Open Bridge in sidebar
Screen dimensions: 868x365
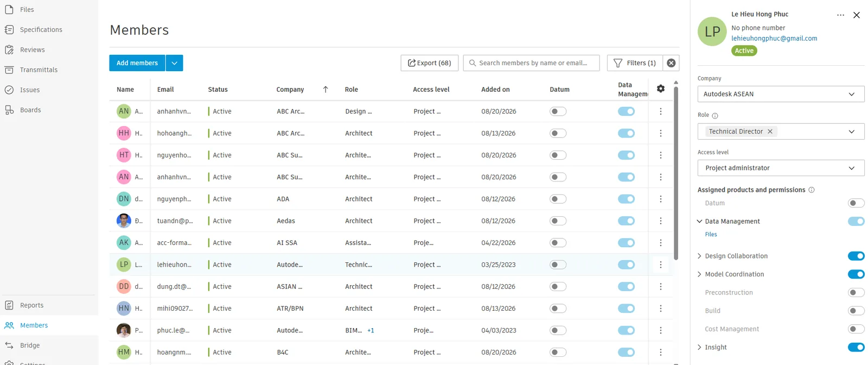(x=29, y=345)
